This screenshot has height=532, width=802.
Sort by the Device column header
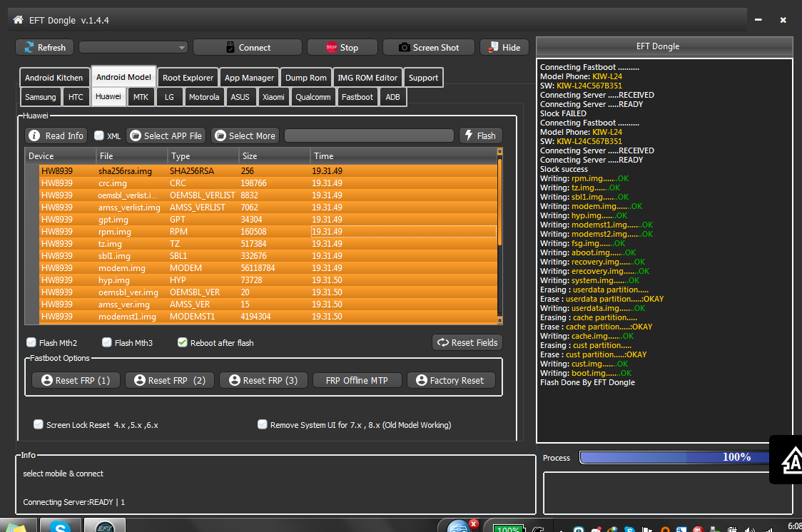(x=61, y=156)
